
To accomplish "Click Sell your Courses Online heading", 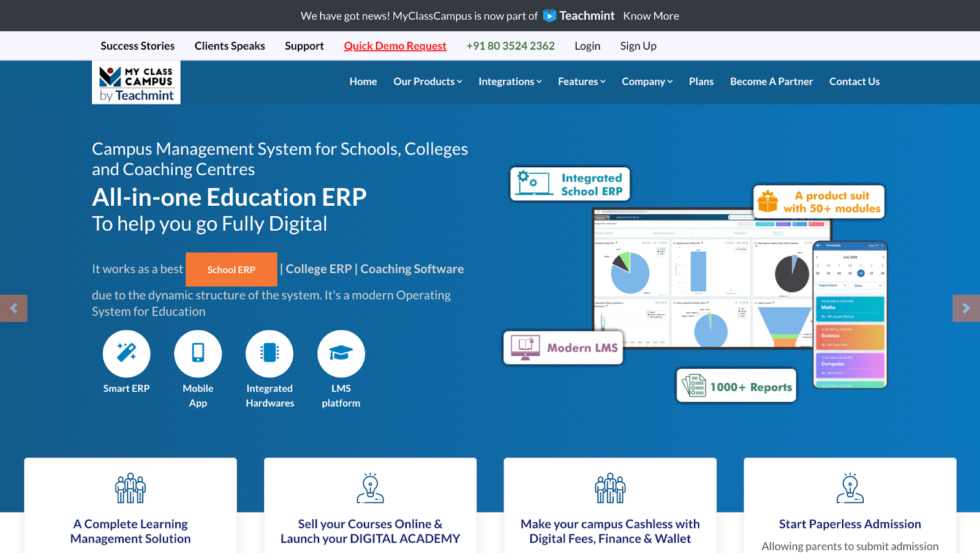I will coord(370,531).
